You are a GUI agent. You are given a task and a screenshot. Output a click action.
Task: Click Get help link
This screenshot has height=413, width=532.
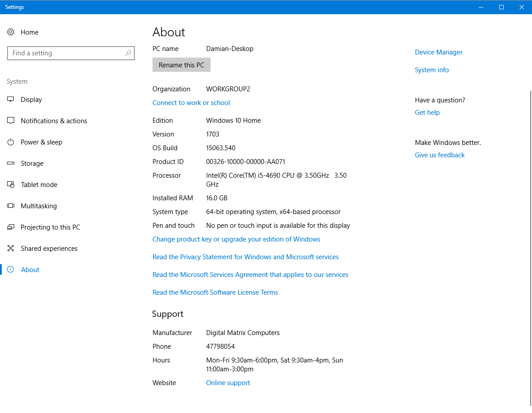[427, 113]
